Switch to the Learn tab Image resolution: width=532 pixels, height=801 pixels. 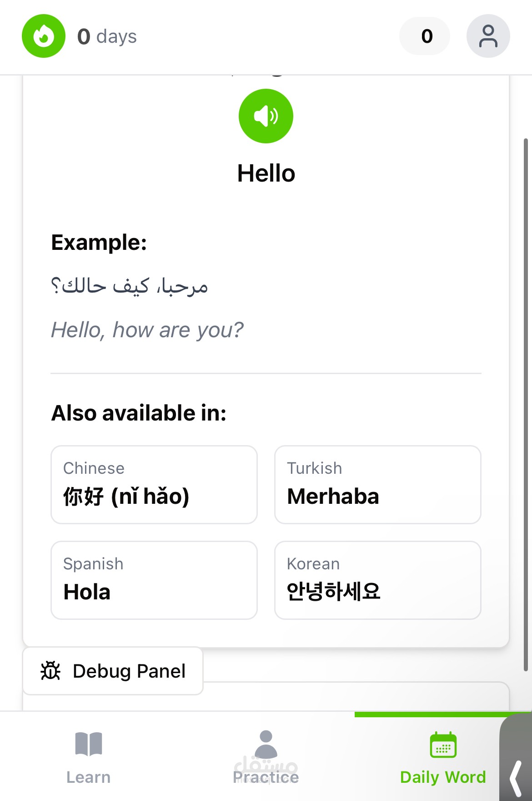pyautogui.click(x=89, y=777)
